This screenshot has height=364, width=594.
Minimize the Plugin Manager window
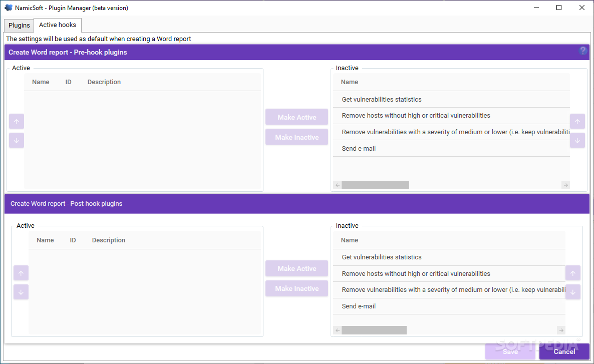[x=536, y=8]
